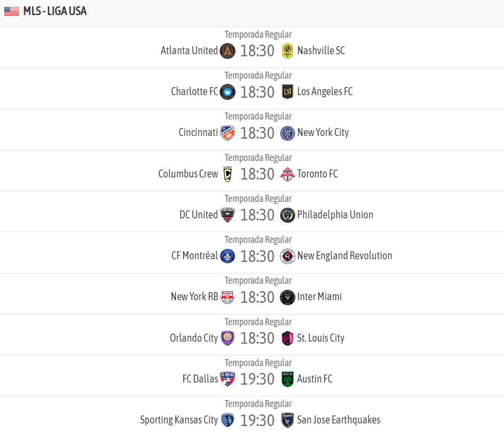Open the Charlotte FC team link
Viewport: 504px width, 433px height.
point(195,91)
